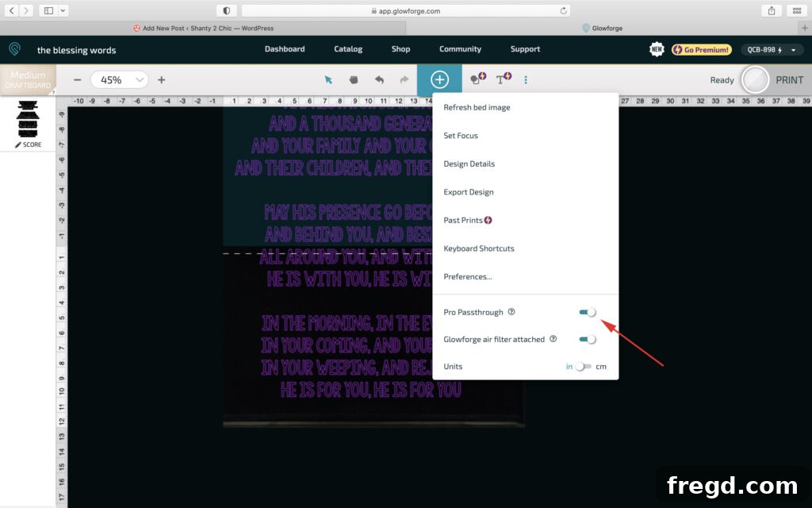Screen dimensions: 812x508
Task: Zoom in with the plus button
Action: (162, 80)
